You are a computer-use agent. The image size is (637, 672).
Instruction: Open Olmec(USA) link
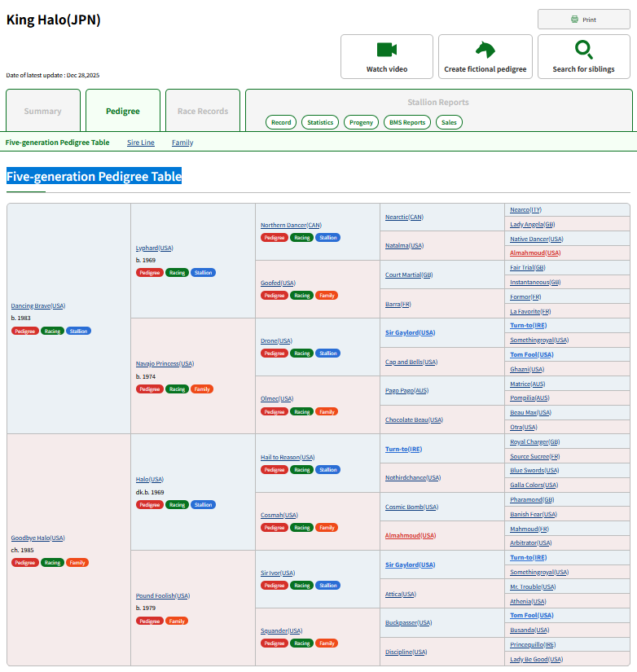tap(277, 398)
